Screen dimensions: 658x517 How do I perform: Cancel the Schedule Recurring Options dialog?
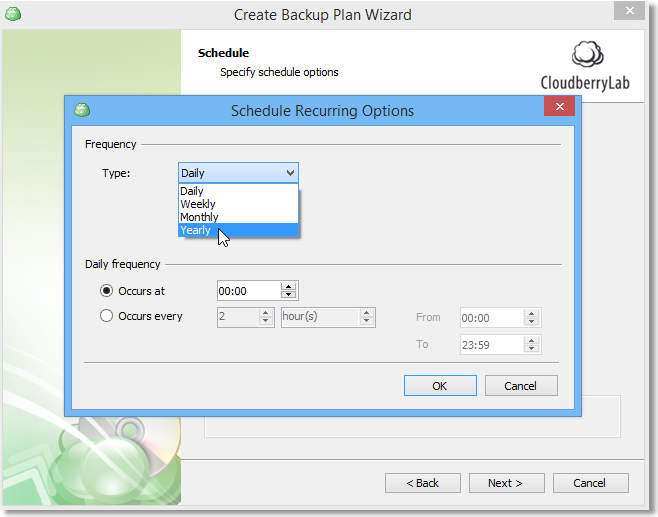(521, 386)
